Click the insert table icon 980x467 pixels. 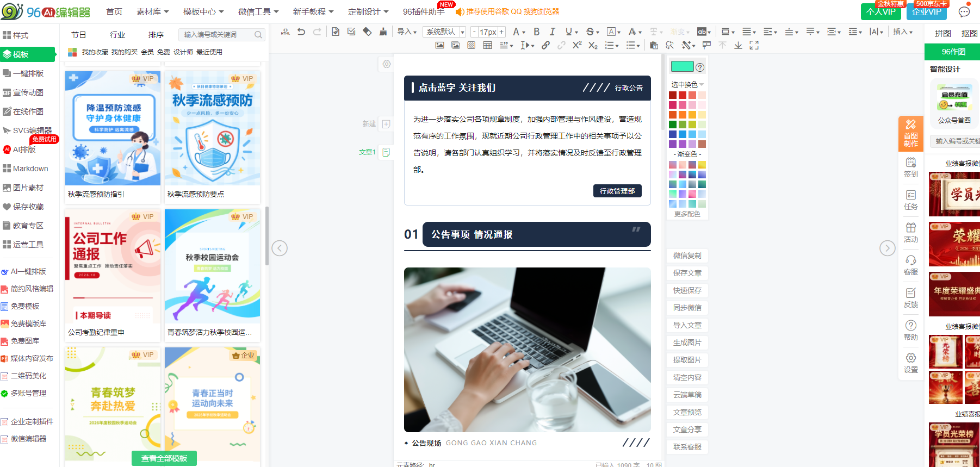488,45
